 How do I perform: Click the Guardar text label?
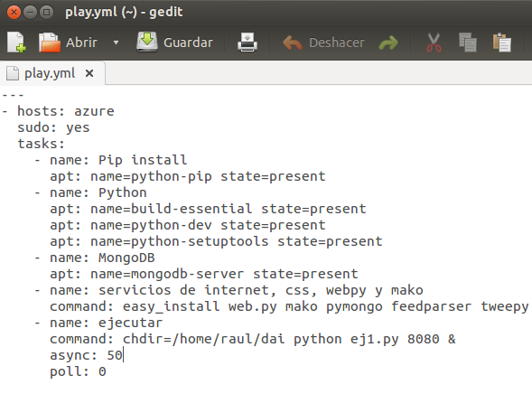tap(188, 42)
